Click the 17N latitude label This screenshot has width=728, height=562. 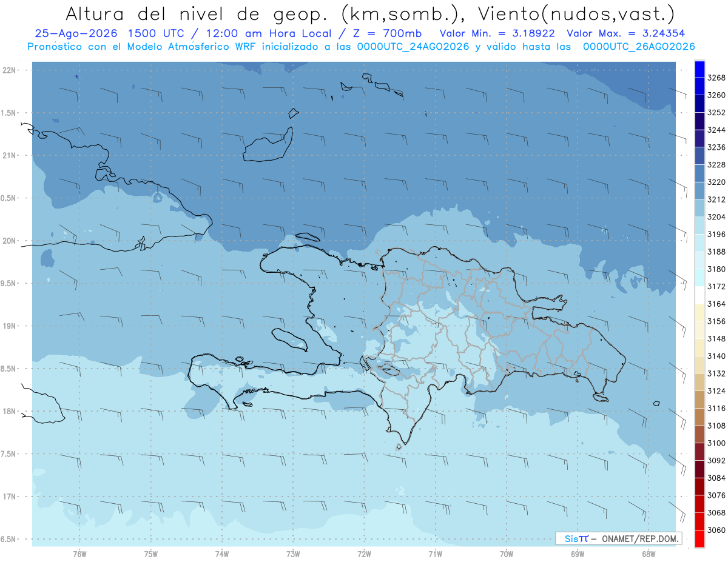pos(9,497)
